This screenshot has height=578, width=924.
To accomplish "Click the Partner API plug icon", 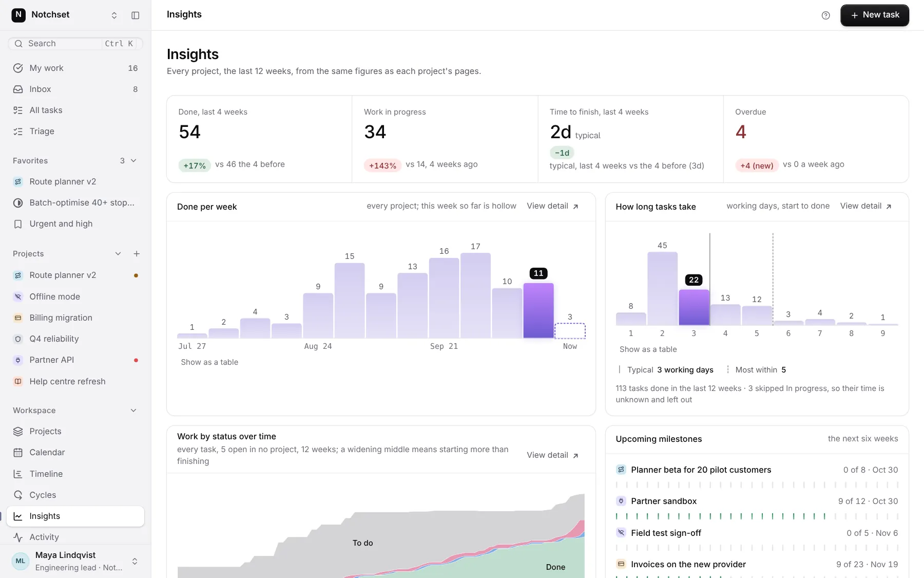I will pyautogui.click(x=18, y=360).
